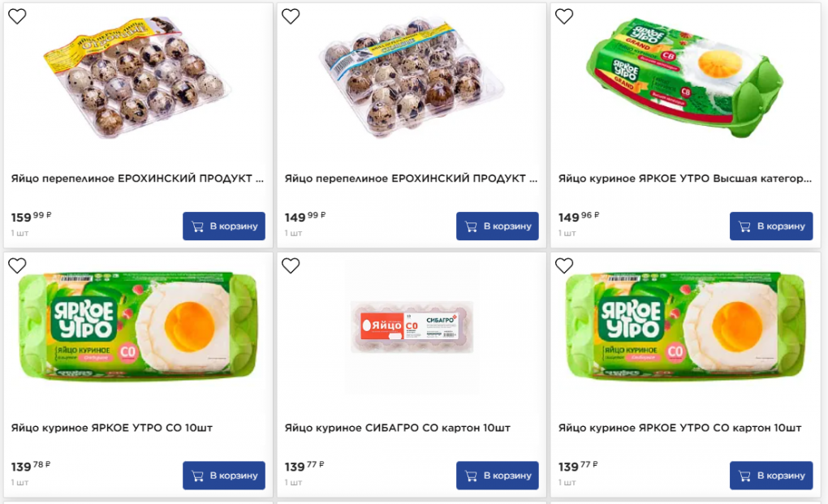The width and height of the screenshot is (828, 504).
Task: Add ЯРКОЕ УТРО Высшая категория eggs to favorites
Action: pyautogui.click(x=564, y=16)
